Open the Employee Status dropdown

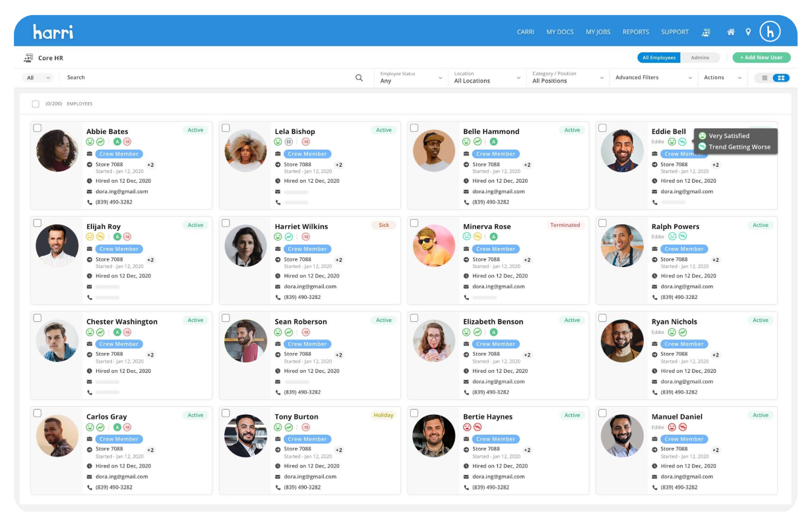(412, 78)
